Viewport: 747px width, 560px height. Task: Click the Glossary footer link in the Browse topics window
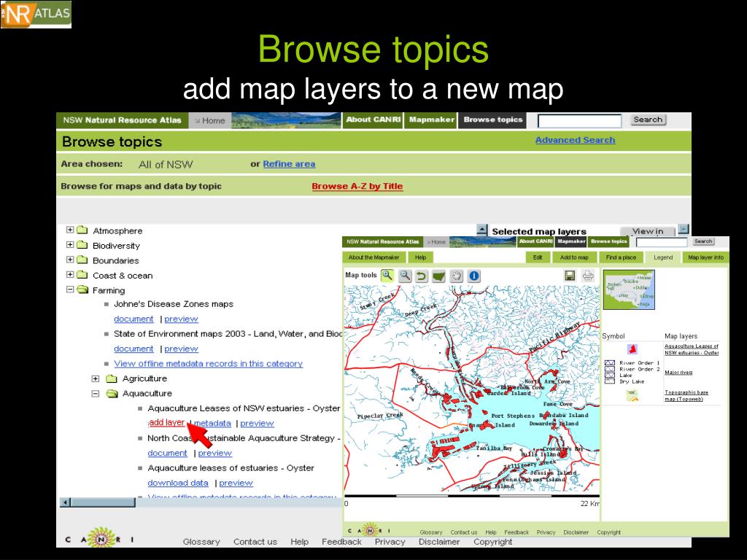tap(201, 542)
